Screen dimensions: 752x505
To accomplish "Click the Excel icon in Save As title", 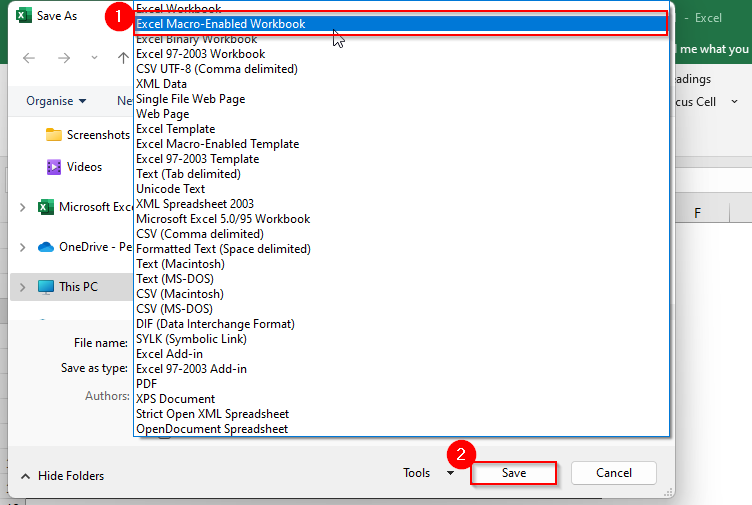I will click(24, 16).
